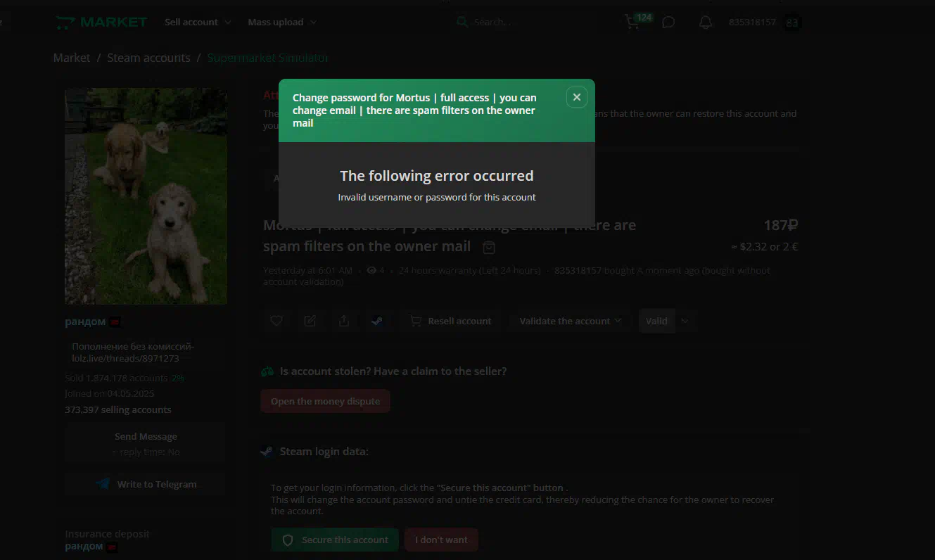Screen dimensions: 935x560
Task: Click the Steam logo beside Steam login data
Action: (267, 451)
